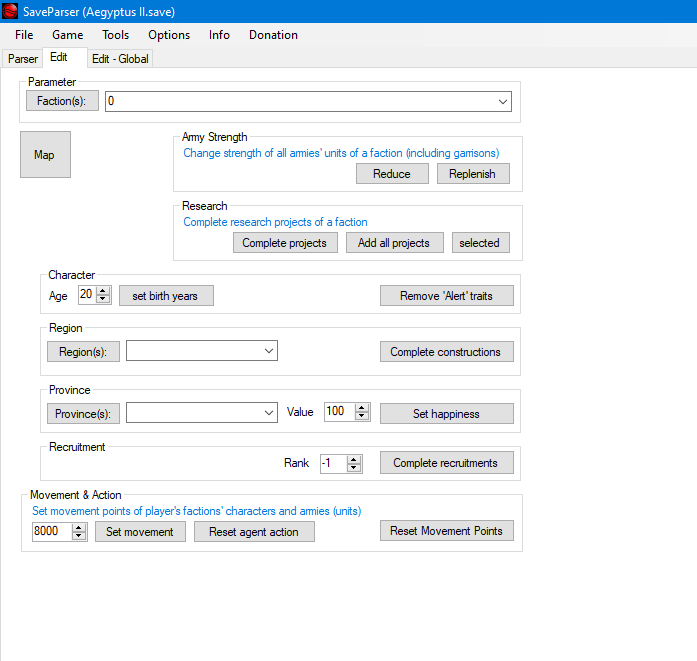This screenshot has height=661, width=697.
Task: Click the Set happiness button
Action: 446,414
